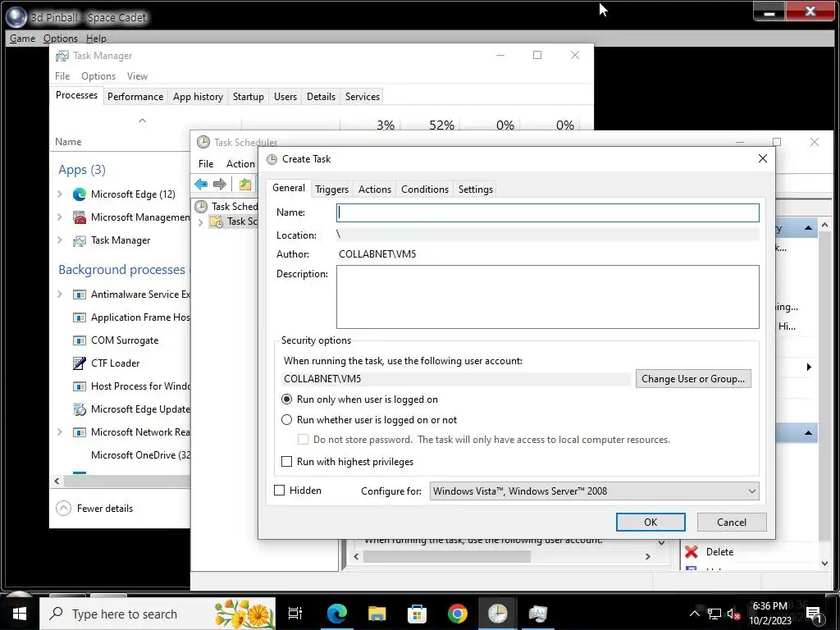Viewport: 840px width, 630px height.
Task: Expand the Task Manager app row
Action: pos(59,240)
